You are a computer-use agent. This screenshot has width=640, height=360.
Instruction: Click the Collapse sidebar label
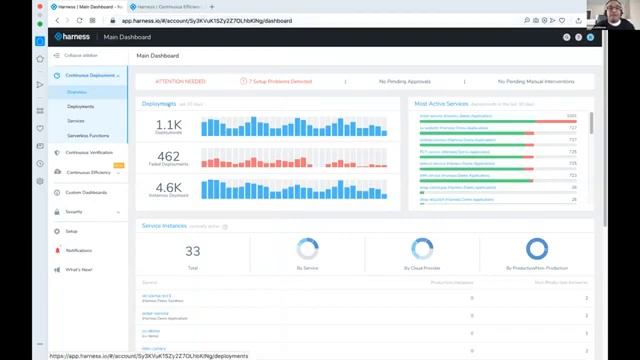(x=81, y=55)
